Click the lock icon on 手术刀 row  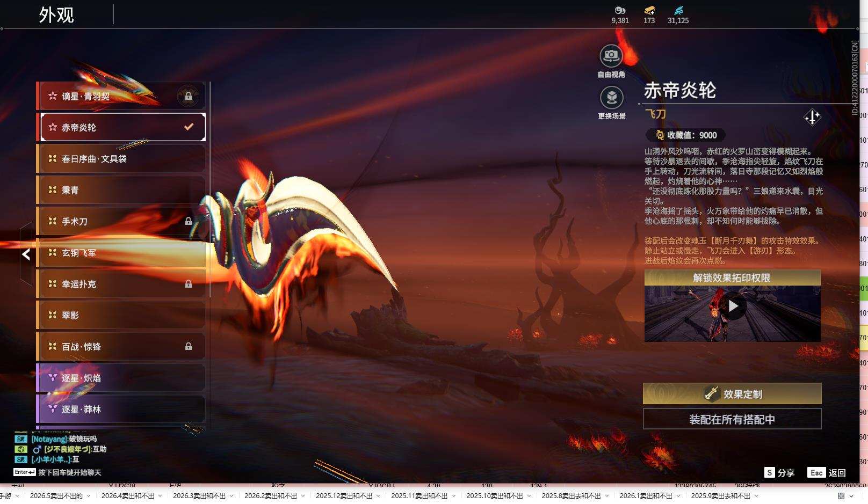click(x=189, y=221)
